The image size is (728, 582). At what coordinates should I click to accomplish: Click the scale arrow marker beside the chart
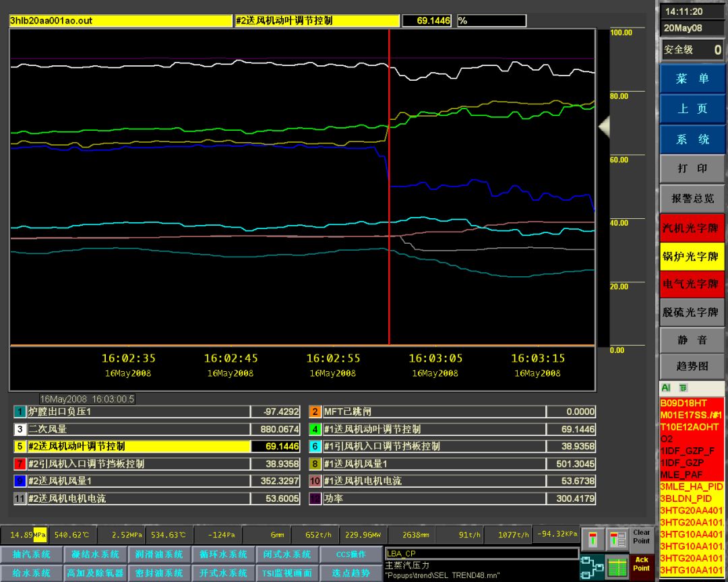604,127
